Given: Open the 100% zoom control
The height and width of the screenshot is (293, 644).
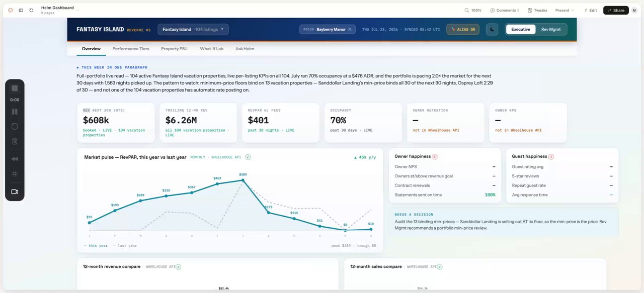Looking at the screenshot, I should (473, 10).
